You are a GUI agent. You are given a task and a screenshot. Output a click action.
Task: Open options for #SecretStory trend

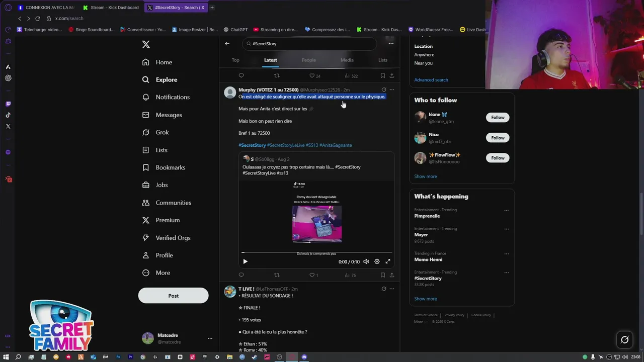(x=506, y=273)
